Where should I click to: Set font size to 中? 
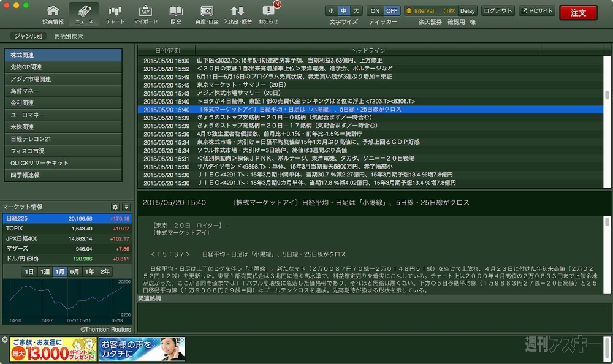(344, 11)
